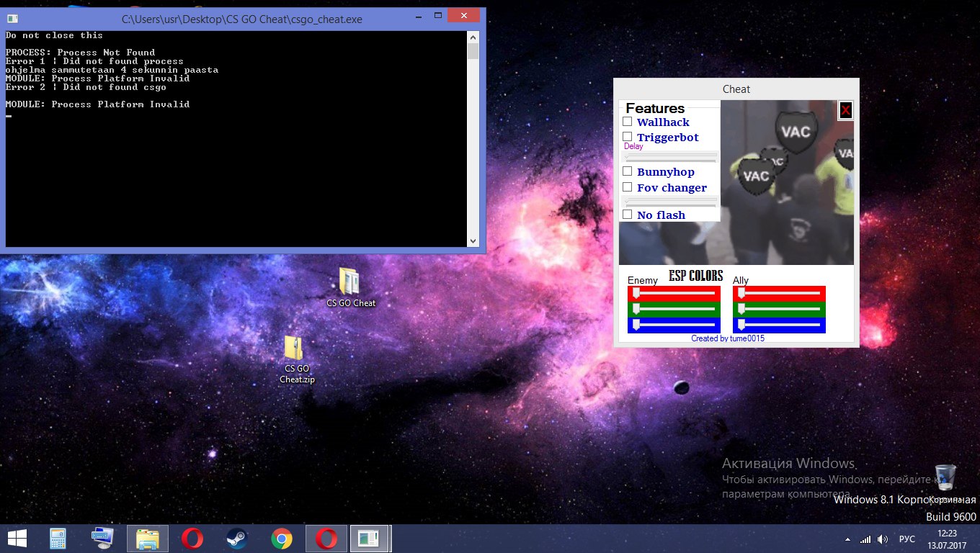The width and height of the screenshot is (980, 553).
Task: Enable the Wallhack checkbox
Action: pos(628,122)
